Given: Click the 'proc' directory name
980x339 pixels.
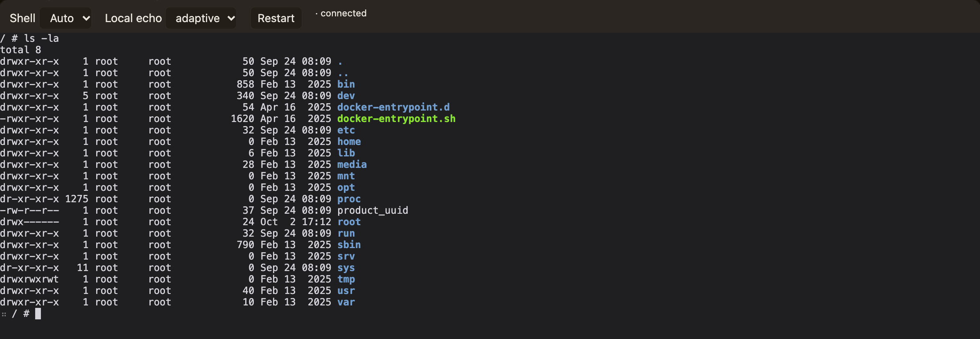Looking at the screenshot, I should pyautogui.click(x=349, y=199).
